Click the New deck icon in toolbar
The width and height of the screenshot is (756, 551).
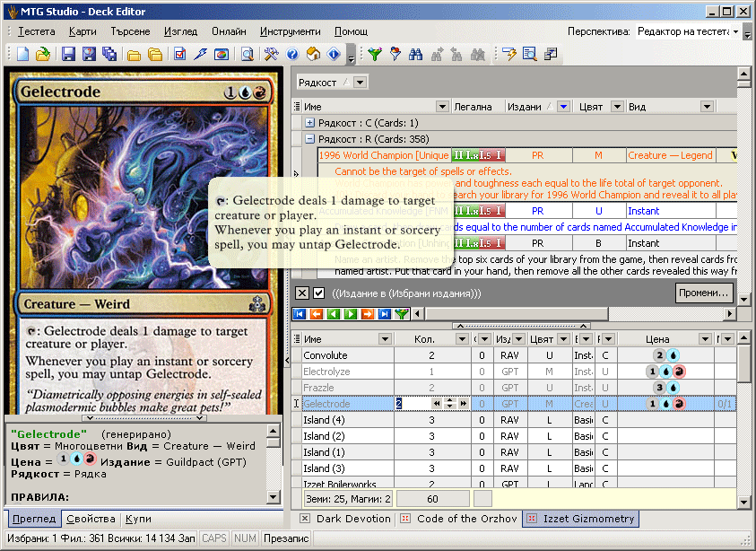(23, 54)
